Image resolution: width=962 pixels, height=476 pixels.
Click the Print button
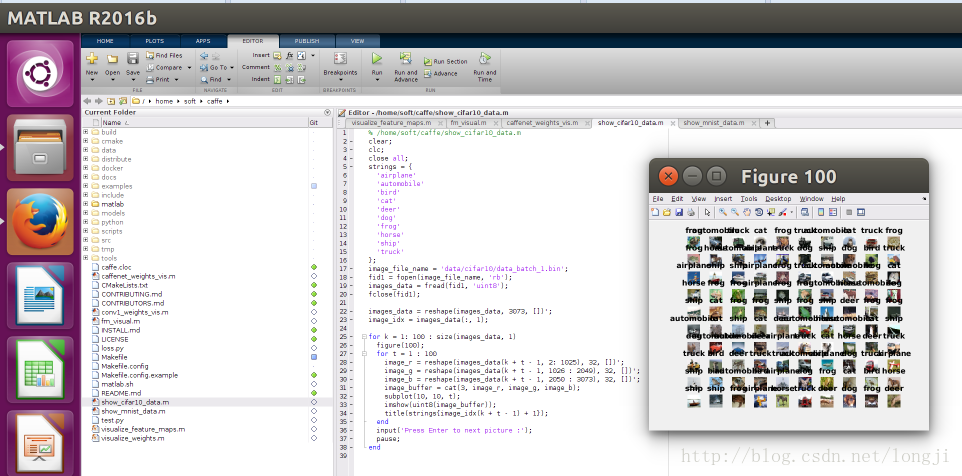(158, 80)
